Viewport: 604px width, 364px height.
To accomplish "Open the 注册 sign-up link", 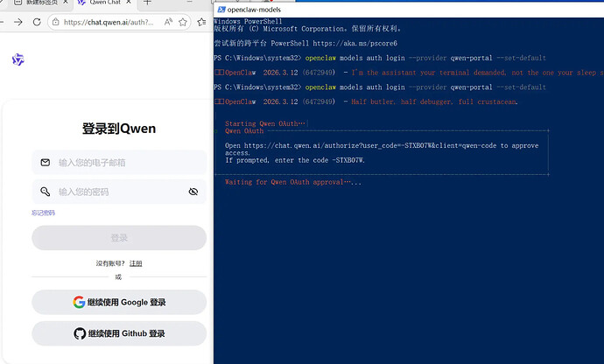I will click(x=136, y=263).
